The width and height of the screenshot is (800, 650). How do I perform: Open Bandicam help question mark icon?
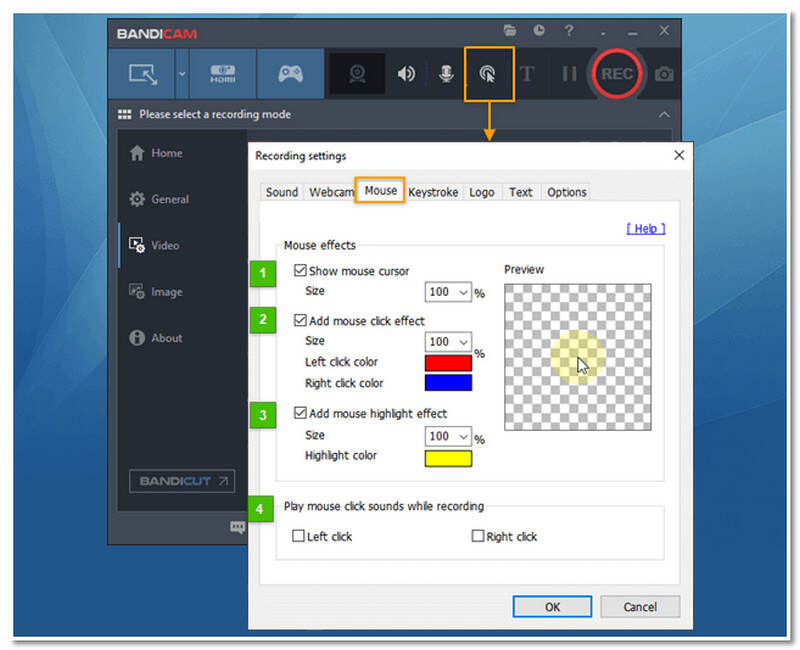tap(569, 31)
